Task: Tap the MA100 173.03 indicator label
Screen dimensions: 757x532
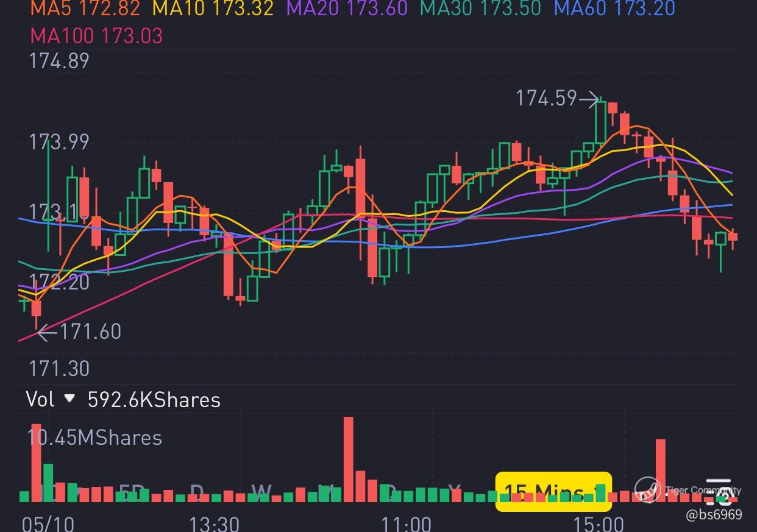Action: pyautogui.click(x=97, y=35)
